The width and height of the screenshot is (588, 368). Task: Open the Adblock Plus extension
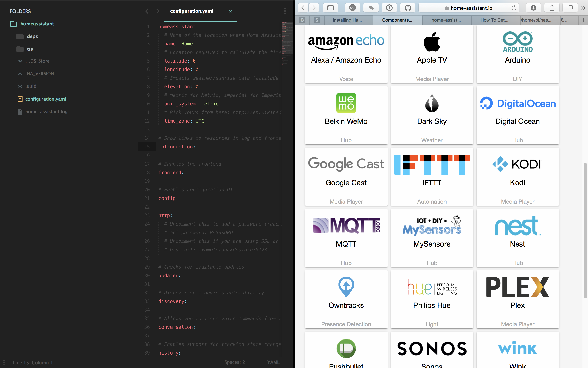pyautogui.click(x=352, y=8)
